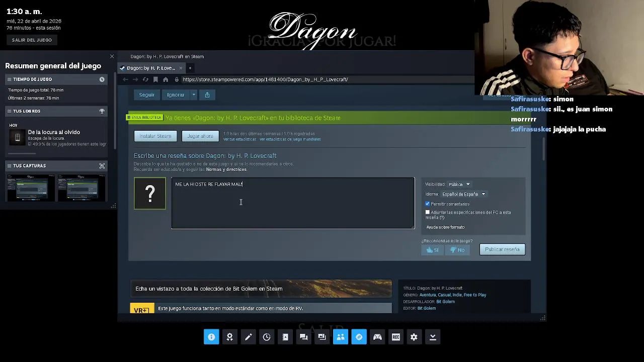The image size is (644, 362).
Task: Click the padlock site security icon
Action: click(177, 79)
